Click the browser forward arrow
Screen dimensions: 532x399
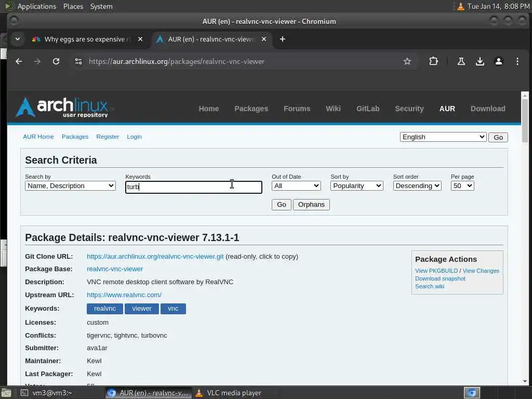click(x=37, y=61)
